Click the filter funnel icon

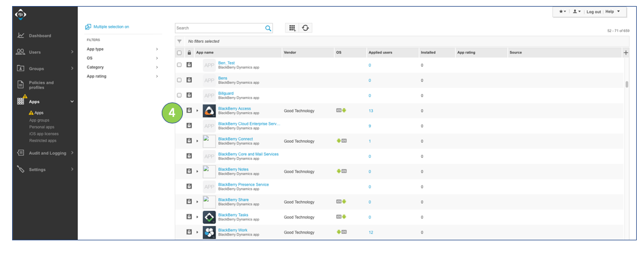click(179, 42)
